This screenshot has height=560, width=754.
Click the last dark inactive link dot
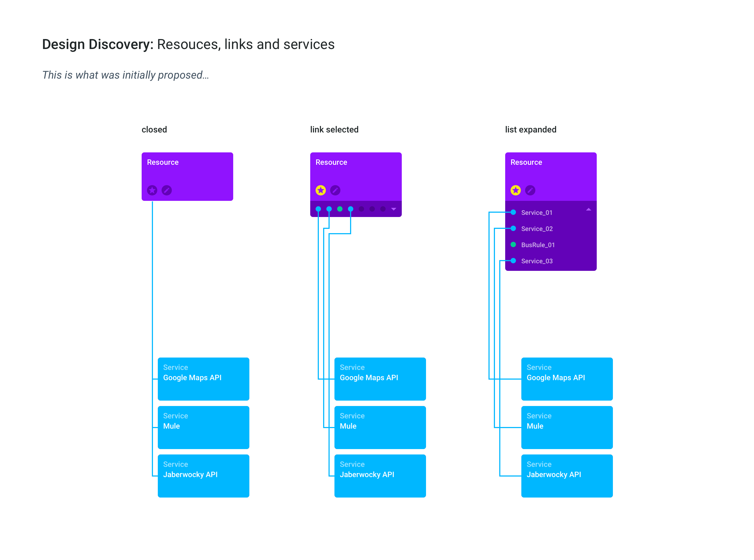(x=383, y=209)
